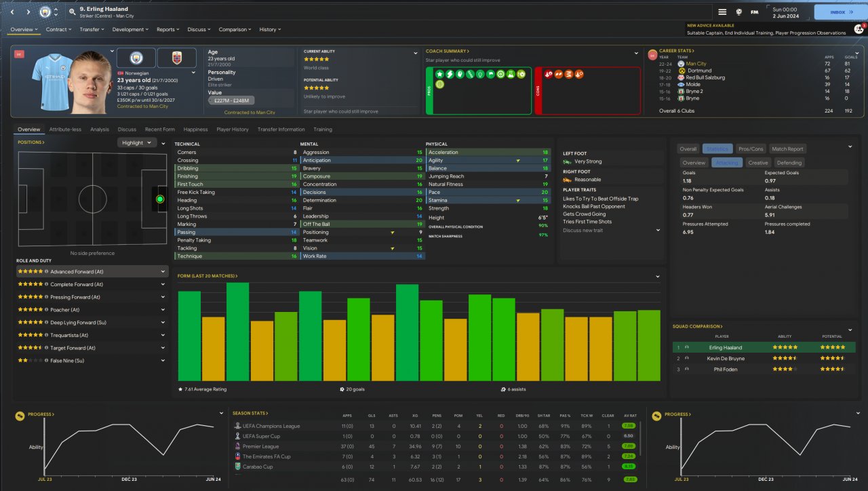Screen dimensions: 868x491
Task: Click the green star icon in coach pros
Action: (x=439, y=73)
